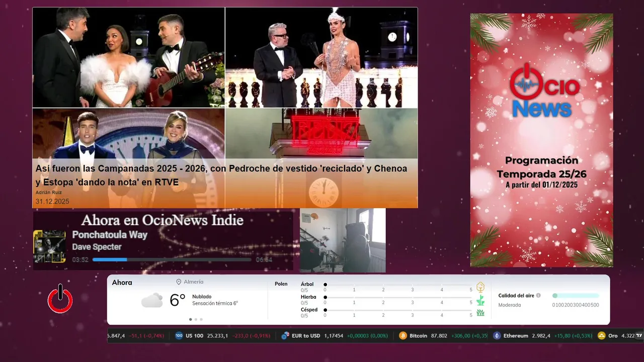Click the Calidad del aire info icon

click(538, 296)
